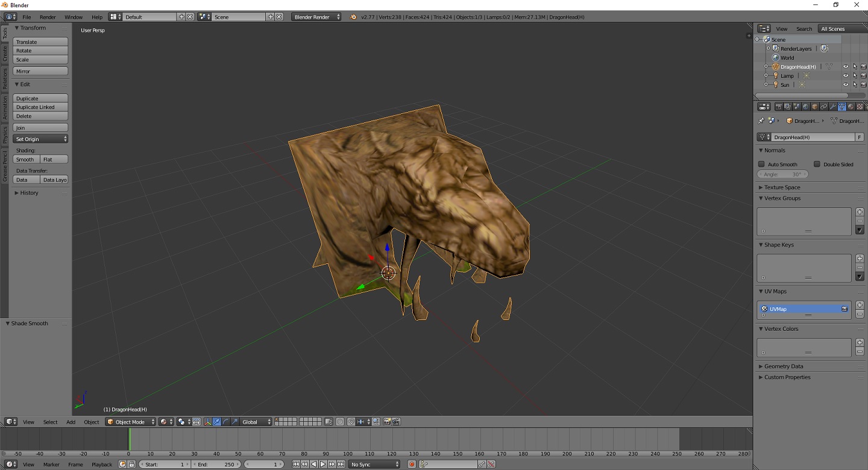Enable the Double Sided checkbox

817,164
